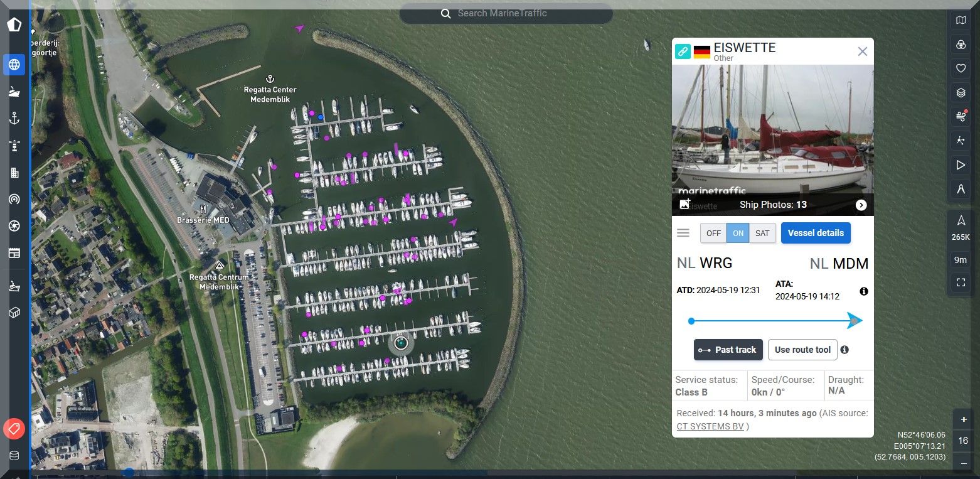Select the distance measuring compass tool
Image resolution: width=980 pixels, height=479 pixels.
coord(961,188)
